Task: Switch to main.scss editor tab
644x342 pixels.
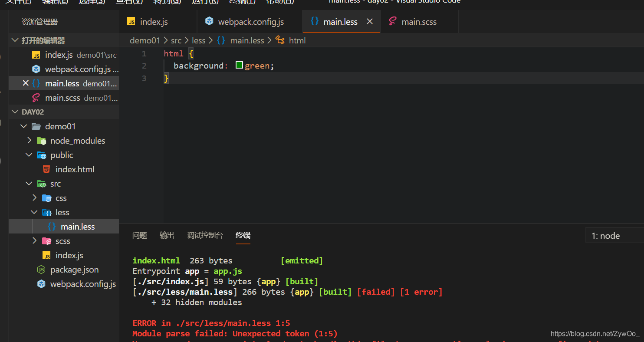Action: click(419, 22)
